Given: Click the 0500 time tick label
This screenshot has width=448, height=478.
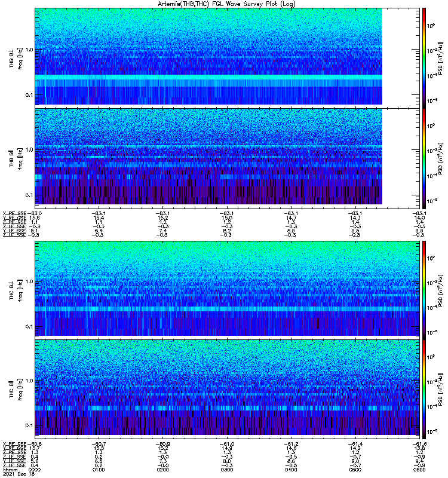Looking at the screenshot, I should pos(355,470).
